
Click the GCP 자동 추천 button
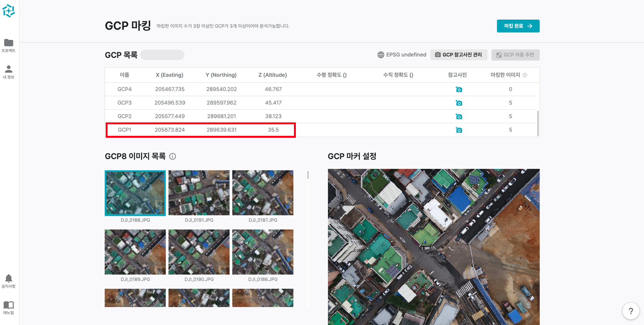click(x=515, y=55)
